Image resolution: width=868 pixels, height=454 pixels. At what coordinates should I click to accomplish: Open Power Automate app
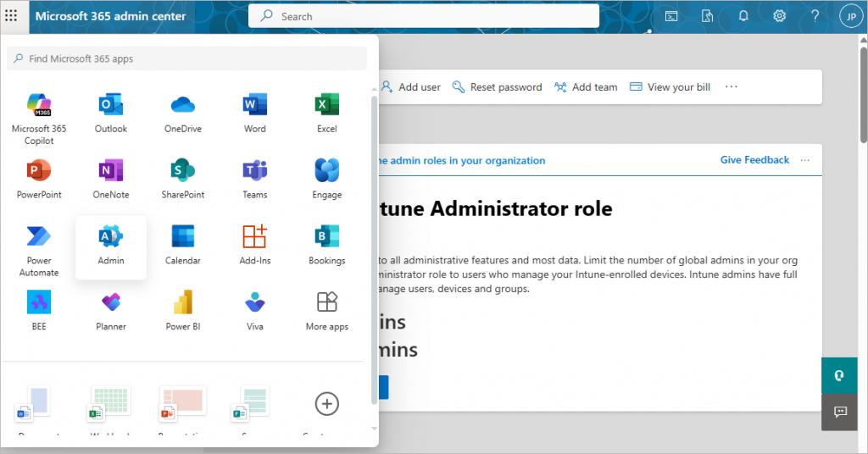[x=39, y=251]
